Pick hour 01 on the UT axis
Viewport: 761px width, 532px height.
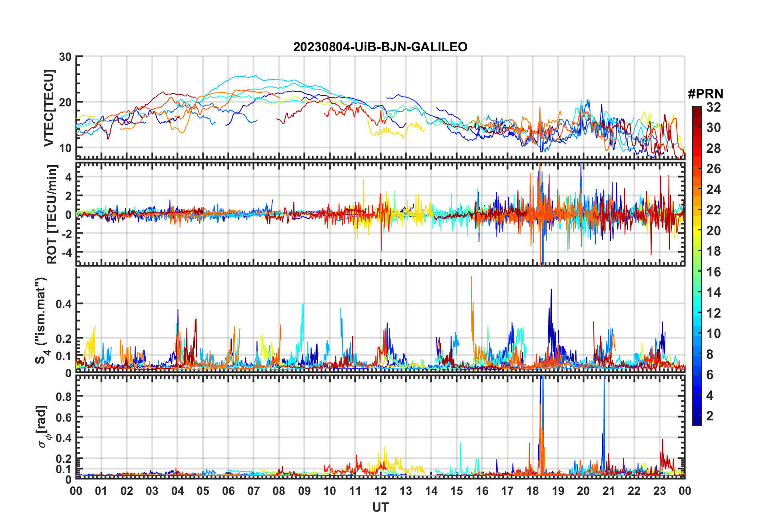point(101,491)
